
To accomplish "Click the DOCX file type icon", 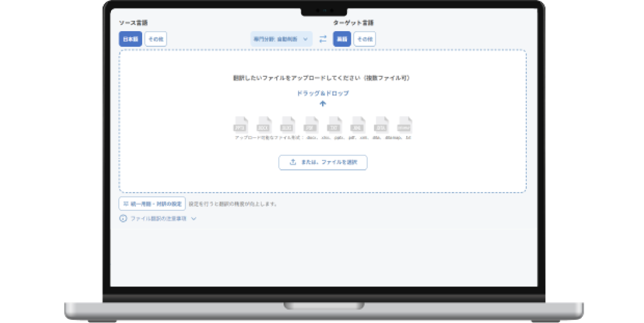I will (264, 125).
